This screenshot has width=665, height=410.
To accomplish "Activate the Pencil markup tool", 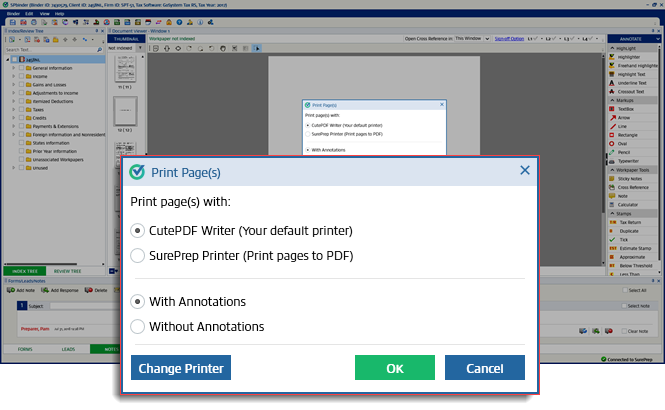I will tap(630, 152).
